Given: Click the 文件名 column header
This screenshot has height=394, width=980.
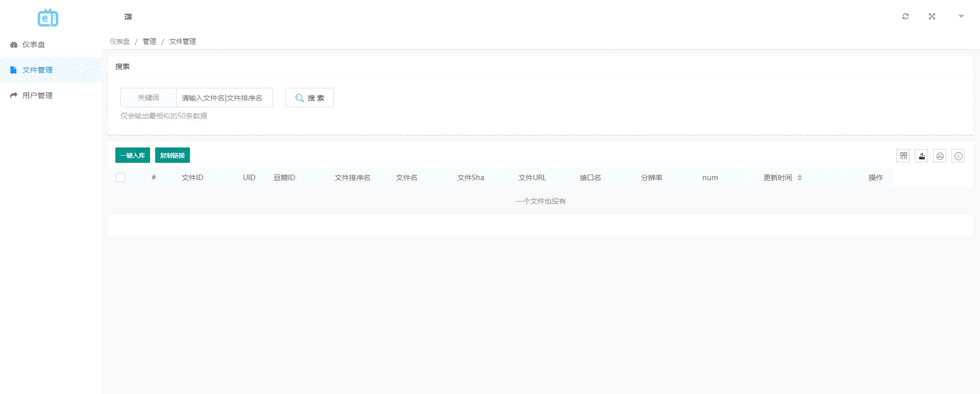Looking at the screenshot, I should pos(407,178).
